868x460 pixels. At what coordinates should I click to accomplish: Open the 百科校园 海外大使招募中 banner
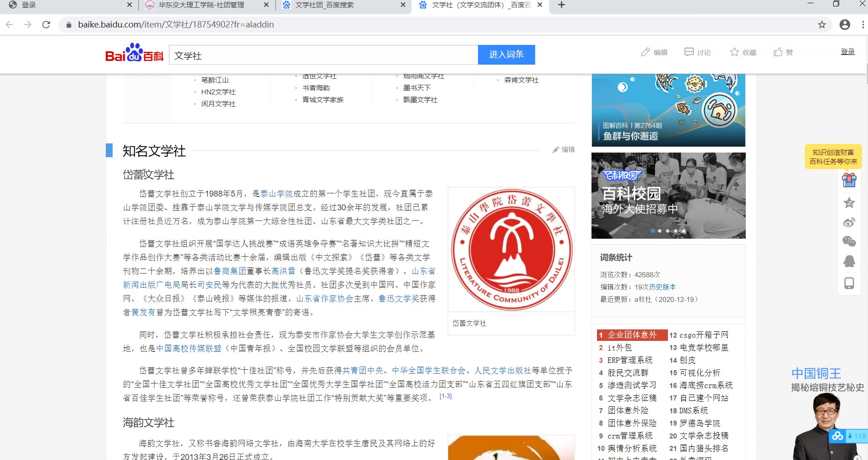[668, 196]
